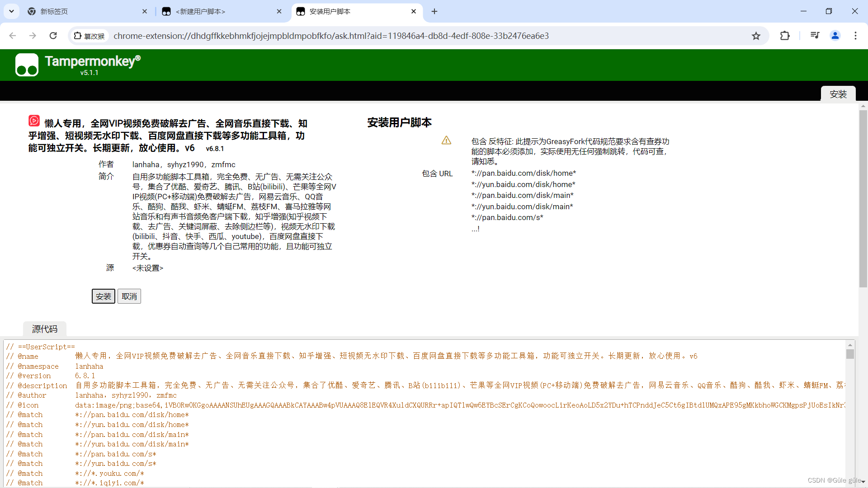The width and height of the screenshot is (868, 488).
Task: Open a new browser tab
Action: coord(434,11)
